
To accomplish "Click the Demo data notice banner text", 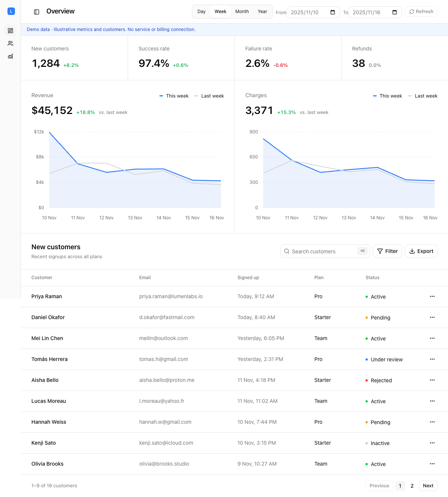I will tap(111, 30).
